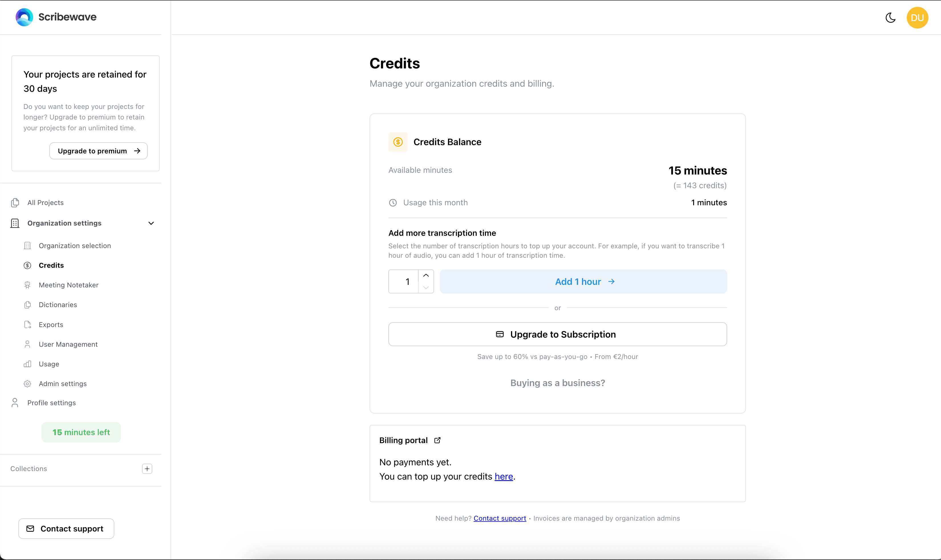Image resolution: width=941 pixels, height=560 pixels.
Task: Select the Dictionaries icon
Action: tap(28, 305)
